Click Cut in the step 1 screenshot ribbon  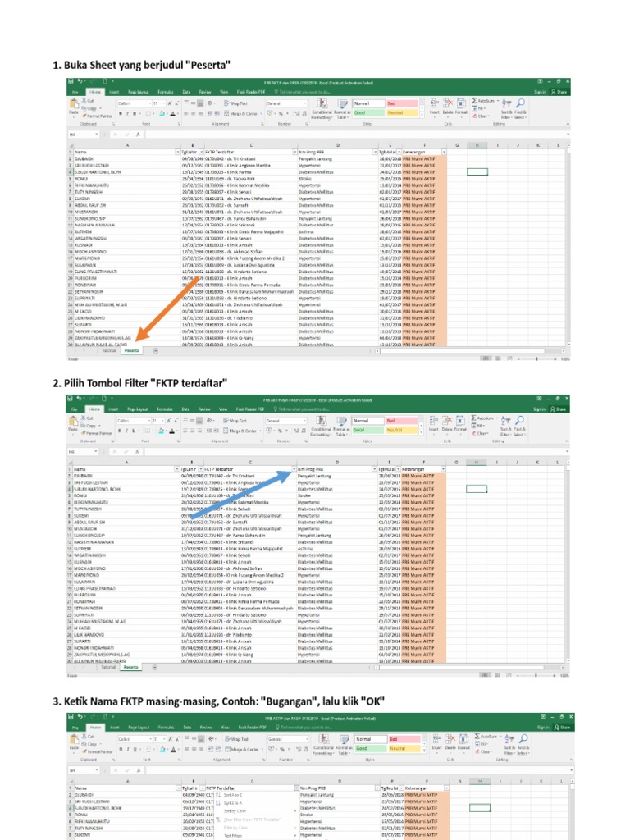click(87, 101)
